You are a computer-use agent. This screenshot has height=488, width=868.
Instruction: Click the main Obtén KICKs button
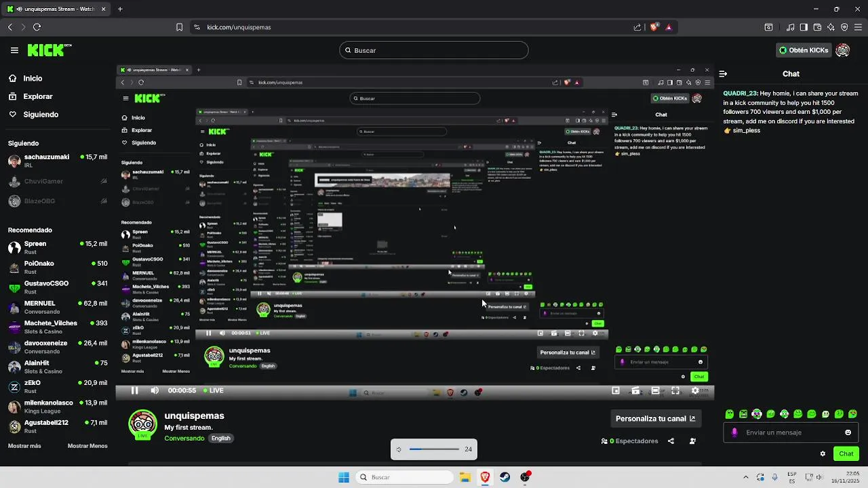803,50
